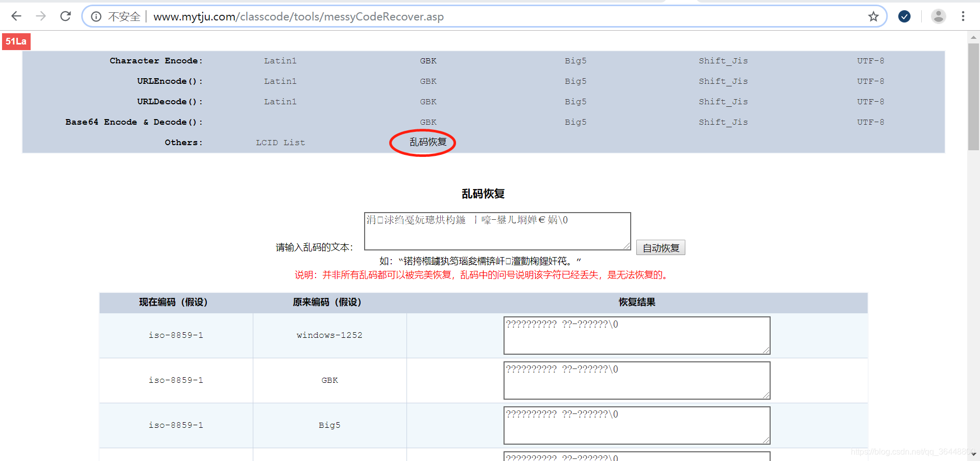Open the Chrome three-dot menu
This screenshot has height=461, width=980.
(x=963, y=16)
